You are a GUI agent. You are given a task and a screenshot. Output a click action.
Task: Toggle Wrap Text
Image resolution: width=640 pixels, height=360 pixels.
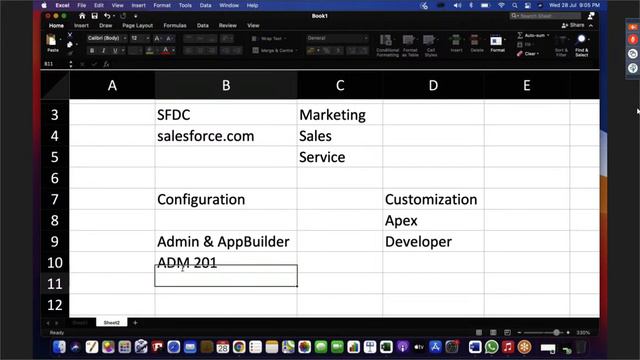(x=269, y=38)
